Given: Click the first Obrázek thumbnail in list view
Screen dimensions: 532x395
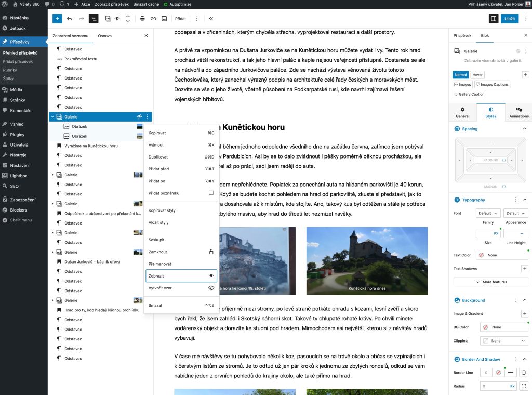Looking at the screenshot, I should pyautogui.click(x=140, y=126).
